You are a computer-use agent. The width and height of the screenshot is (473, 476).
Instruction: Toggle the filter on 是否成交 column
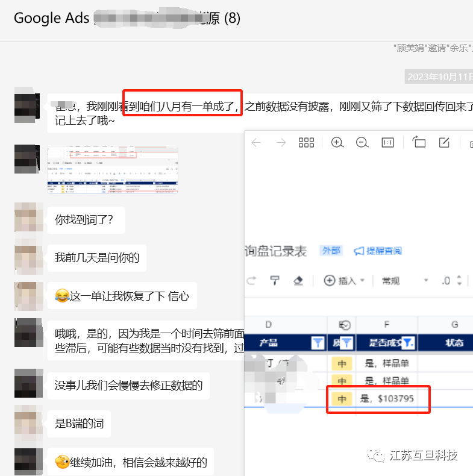pyautogui.click(x=408, y=343)
